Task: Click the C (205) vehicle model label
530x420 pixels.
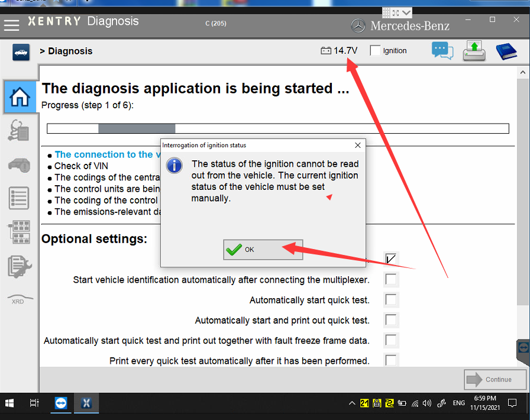Action: (x=216, y=23)
